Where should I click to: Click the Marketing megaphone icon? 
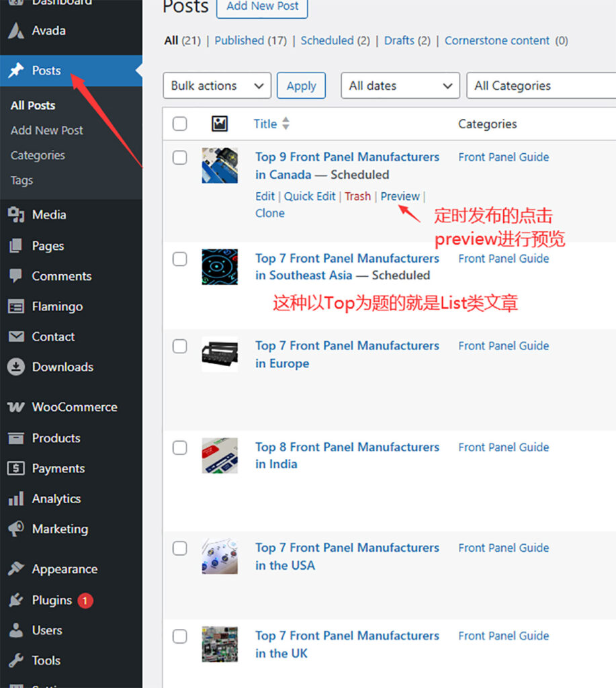coord(15,529)
